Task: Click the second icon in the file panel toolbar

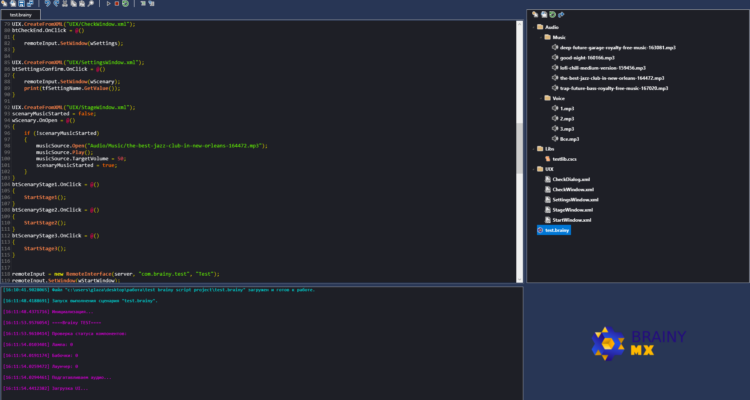Action: pos(544,15)
